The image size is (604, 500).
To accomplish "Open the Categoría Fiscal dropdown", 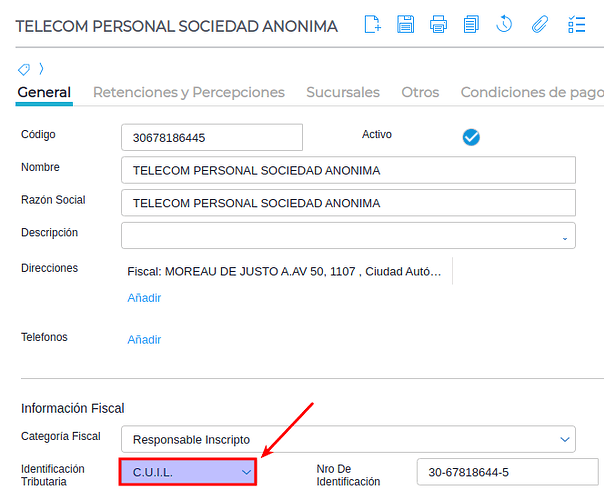I will click(x=348, y=439).
